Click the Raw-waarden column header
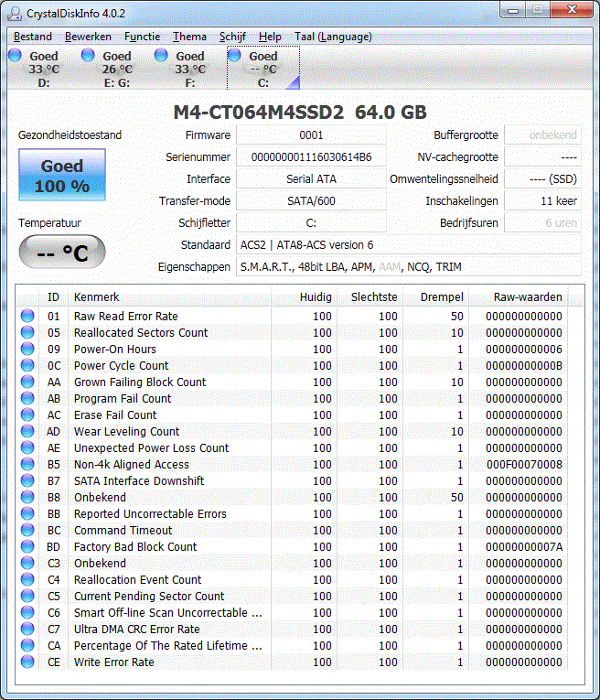This screenshot has width=600, height=700. [x=519, y=296]
